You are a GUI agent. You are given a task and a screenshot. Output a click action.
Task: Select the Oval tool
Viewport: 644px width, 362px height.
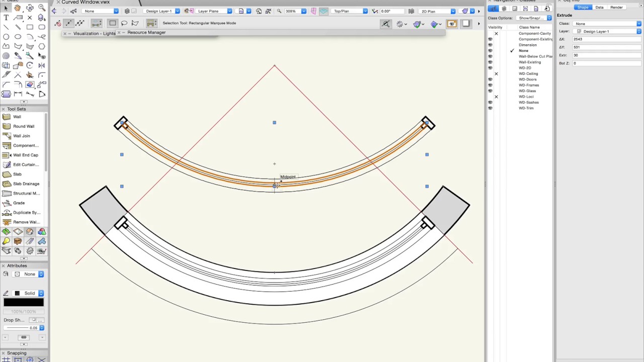(x=18, y=37)
